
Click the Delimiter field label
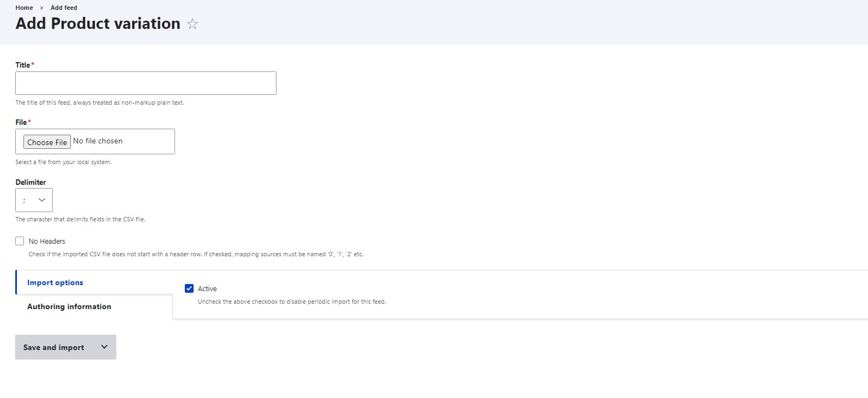tap(31, 182)
